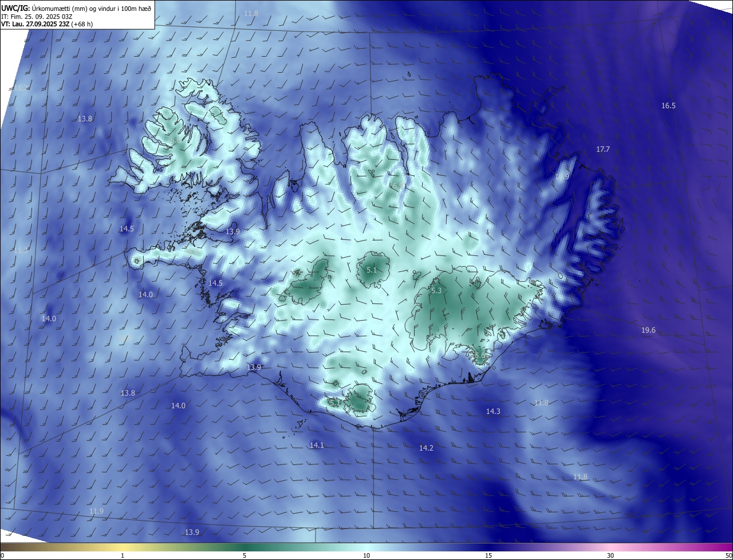The width and height of the screenshot is (733, 560).
Task: Click the 14.1 value label on the map
Action: point(317,445)
